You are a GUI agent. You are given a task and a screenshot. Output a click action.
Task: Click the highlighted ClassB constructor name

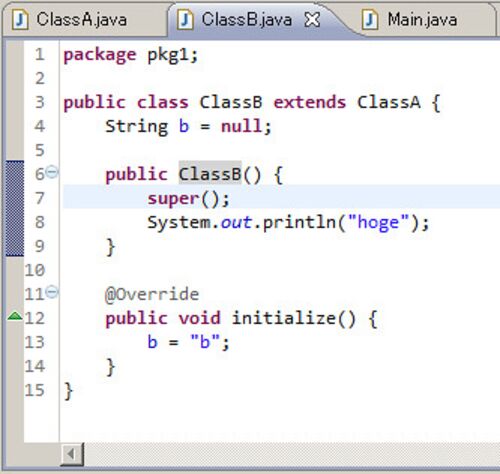point(210,174)
